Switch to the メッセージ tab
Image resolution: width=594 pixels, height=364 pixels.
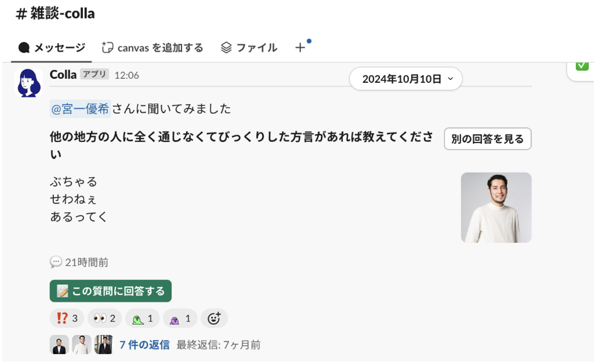(x=52, y=48)
